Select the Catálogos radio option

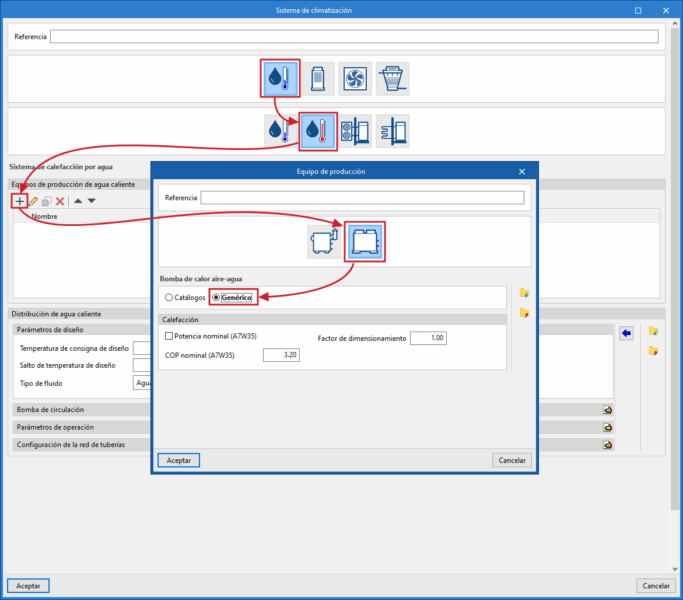tap(168, 297)
